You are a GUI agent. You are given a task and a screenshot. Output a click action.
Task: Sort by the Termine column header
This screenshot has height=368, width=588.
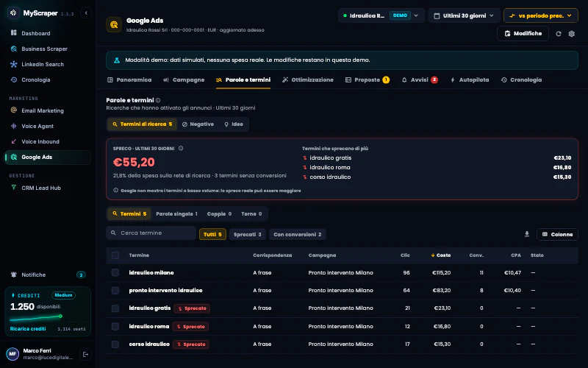[x=139, y=255]
